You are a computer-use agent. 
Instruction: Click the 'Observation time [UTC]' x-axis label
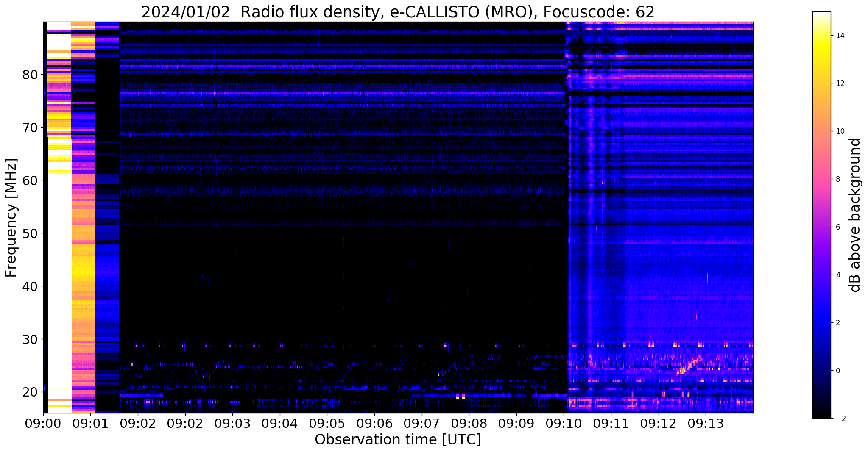click(398, 439)
